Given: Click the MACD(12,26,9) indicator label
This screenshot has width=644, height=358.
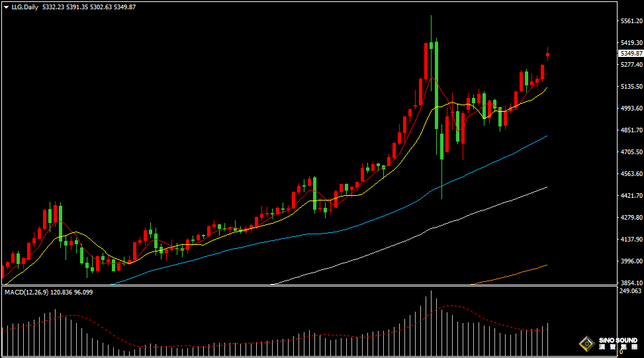Looking at the screenshot, I should coord(26,292).
